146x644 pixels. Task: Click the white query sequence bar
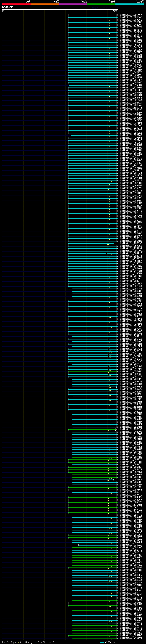[60, 9]
